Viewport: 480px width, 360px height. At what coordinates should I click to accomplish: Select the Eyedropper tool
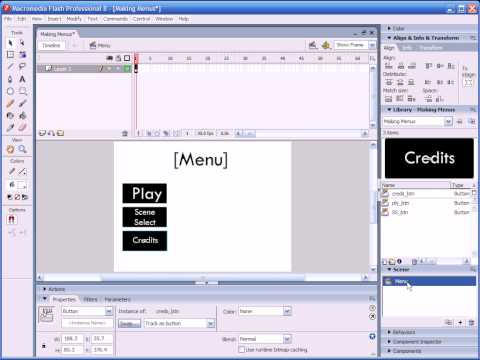pyautogui.click(x=10, y=127)
